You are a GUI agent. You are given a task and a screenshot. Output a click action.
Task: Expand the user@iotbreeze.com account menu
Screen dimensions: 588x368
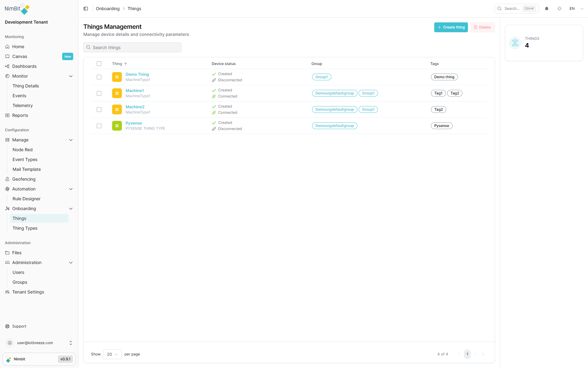click(71, 343)
